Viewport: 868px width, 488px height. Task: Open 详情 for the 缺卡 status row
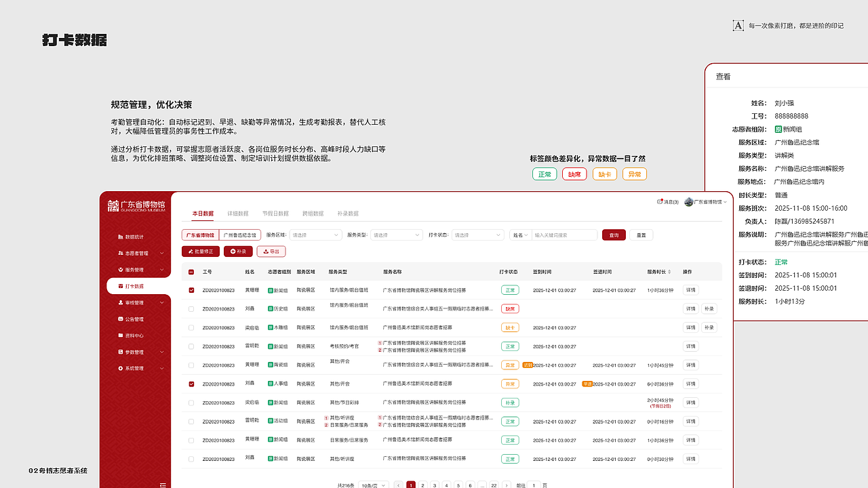coord(690,327)
